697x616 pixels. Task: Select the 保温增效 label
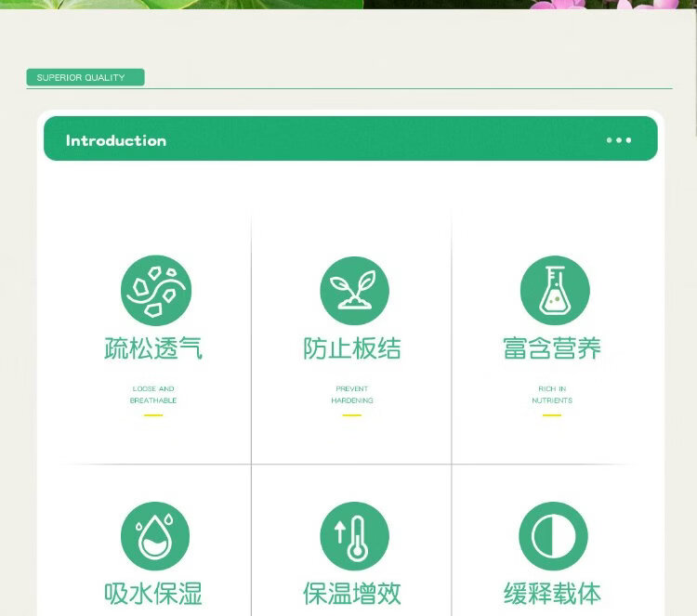[x=352, y=594]
